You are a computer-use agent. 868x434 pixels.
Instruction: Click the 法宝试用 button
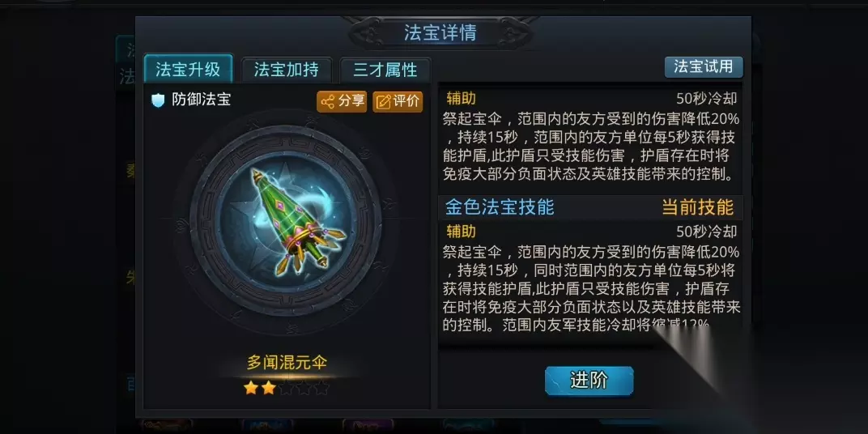(704, 67)
